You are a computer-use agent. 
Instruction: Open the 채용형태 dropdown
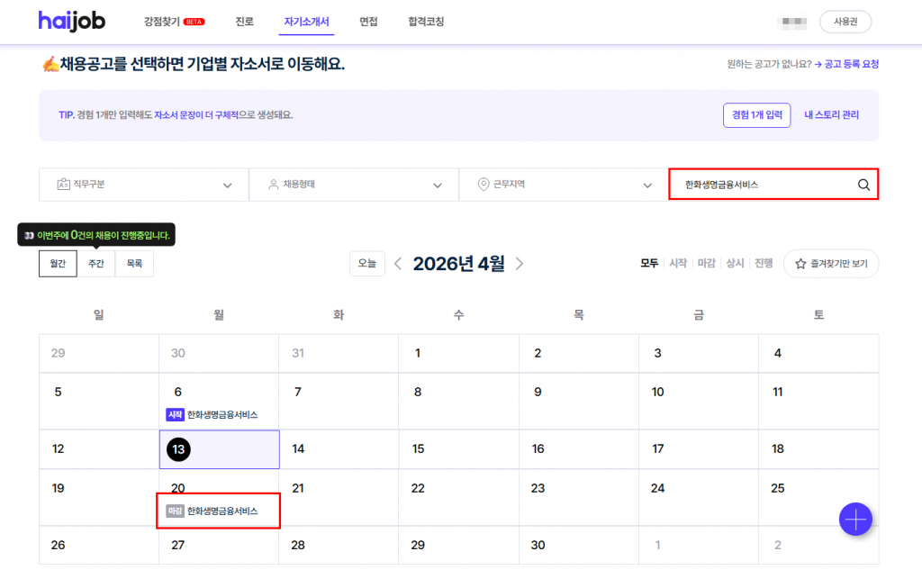354,185
